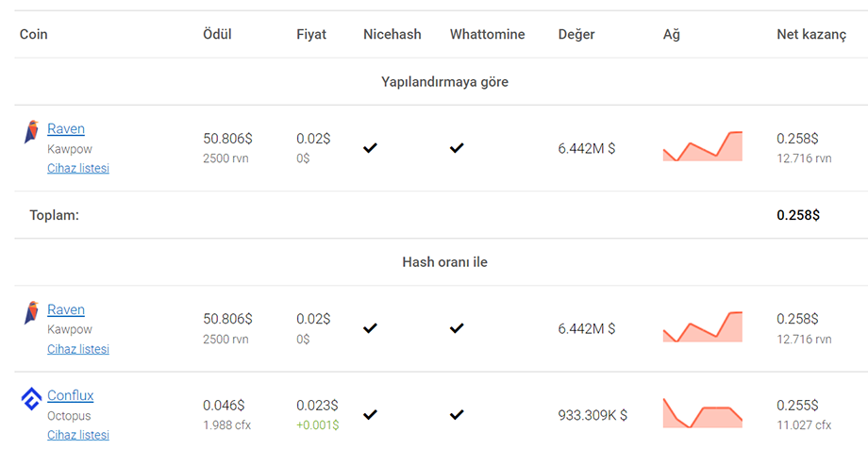The width and height of the screenshot is (868, 449).
Task: Click the Raven coin icon under Yapılandırmaya göre
Action: click(31, 132)
